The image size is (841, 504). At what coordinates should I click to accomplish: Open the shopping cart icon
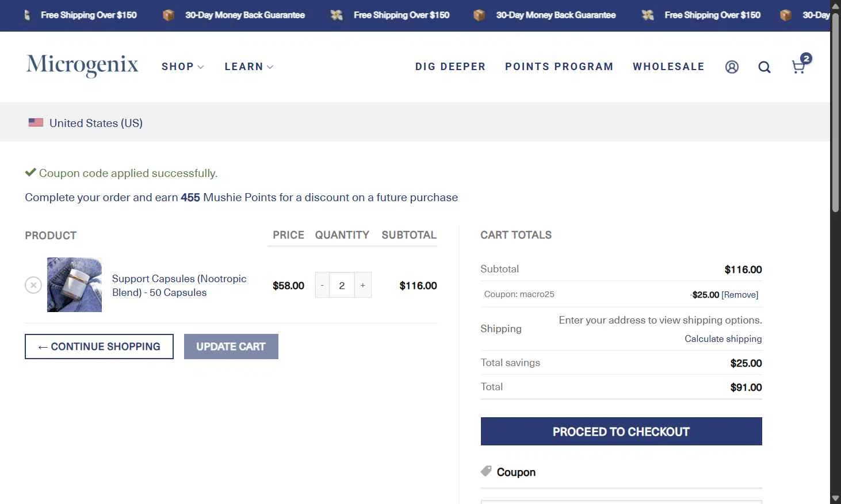tap(798, 67)
